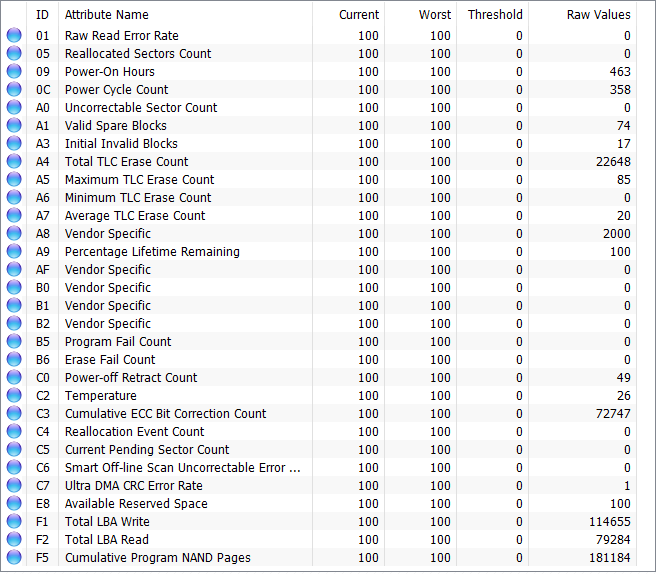Click status icon for Ultra DMA CRC Error Rate

pos(14,485)
